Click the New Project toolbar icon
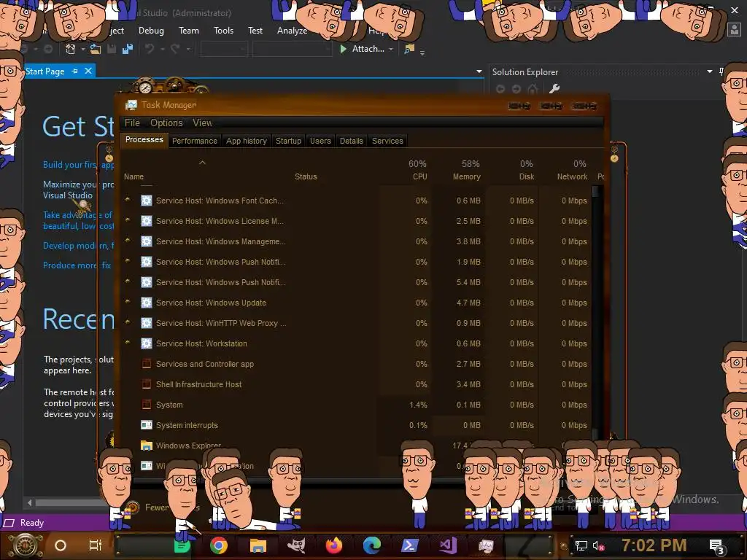 coord(71,49)
